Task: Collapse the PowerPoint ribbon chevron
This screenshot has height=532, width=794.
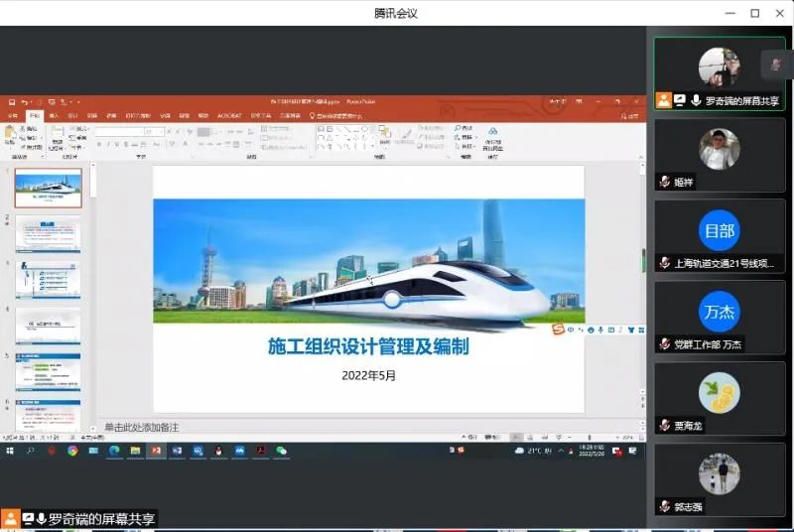Action: click(x=640, y=158)
